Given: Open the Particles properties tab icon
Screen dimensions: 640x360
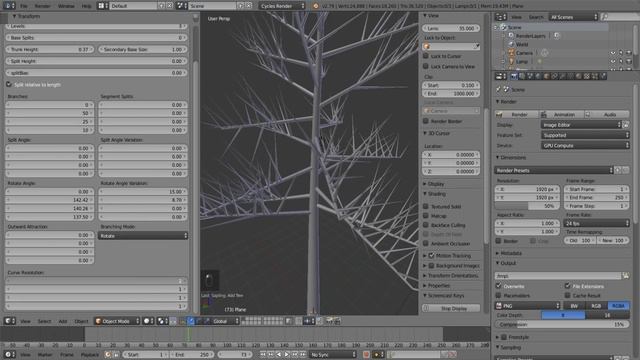Looking at the screenshot, I should 595,76.
